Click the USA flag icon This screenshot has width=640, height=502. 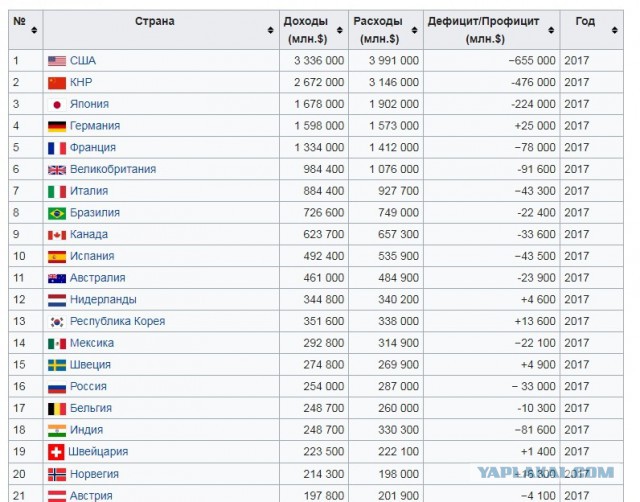[x=57, y=61]
